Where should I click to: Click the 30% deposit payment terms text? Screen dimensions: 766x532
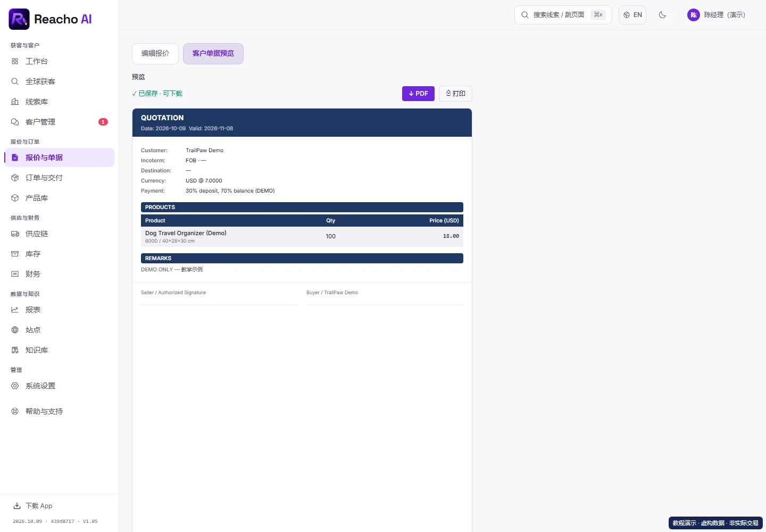[230, 191]
